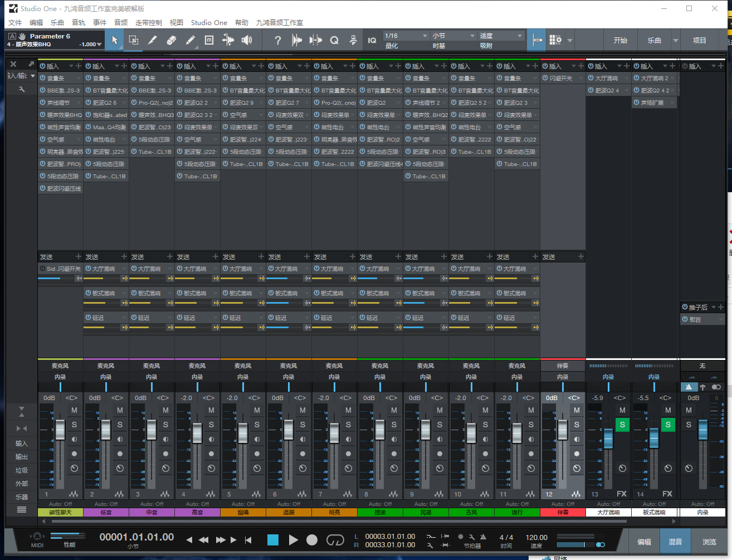732x560 pixels.
Task: Click the question mark help icon
Action: pos(277,40)
